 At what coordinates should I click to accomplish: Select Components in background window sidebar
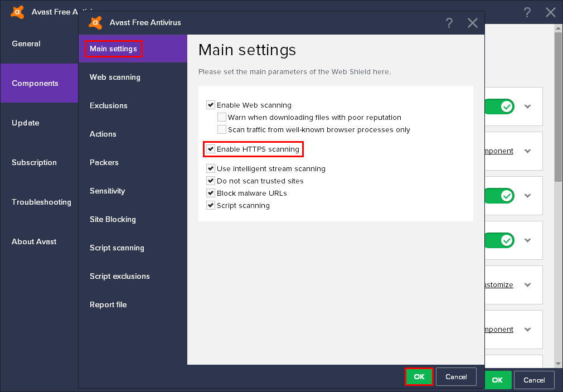click(x=39, y=83)
